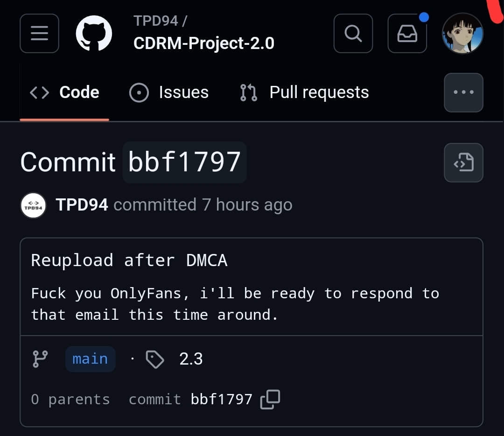Open the notifications inbox
Screen dimensions: 504x436
point(407,33)
